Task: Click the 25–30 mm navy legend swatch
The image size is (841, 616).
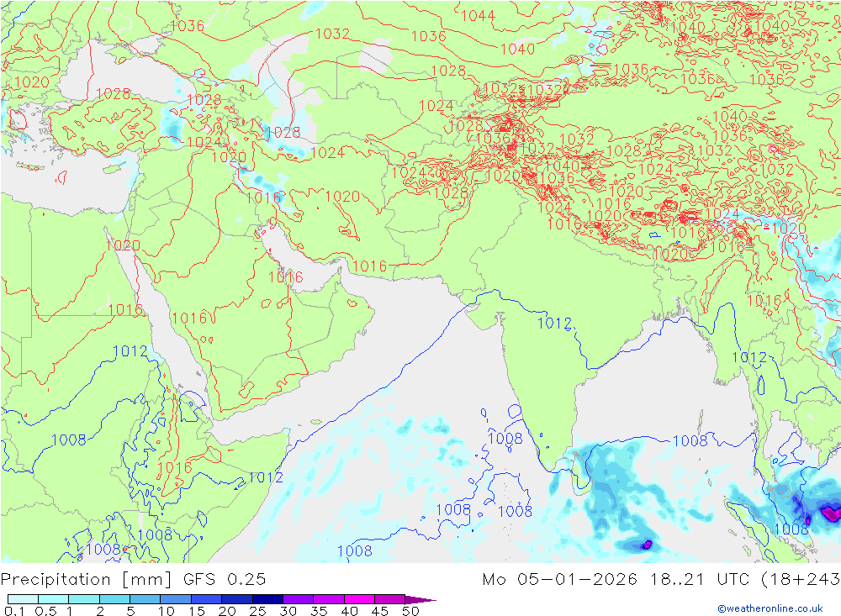Action: click(267, 599)
